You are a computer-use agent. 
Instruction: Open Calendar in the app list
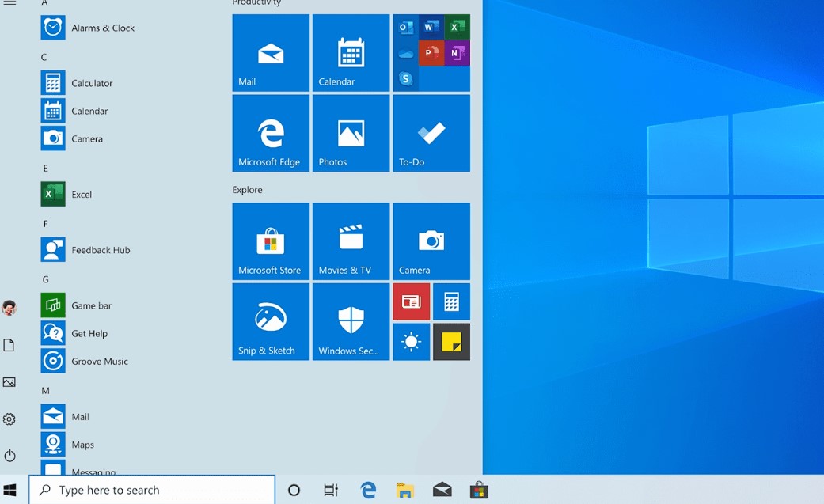pos(74,111)
